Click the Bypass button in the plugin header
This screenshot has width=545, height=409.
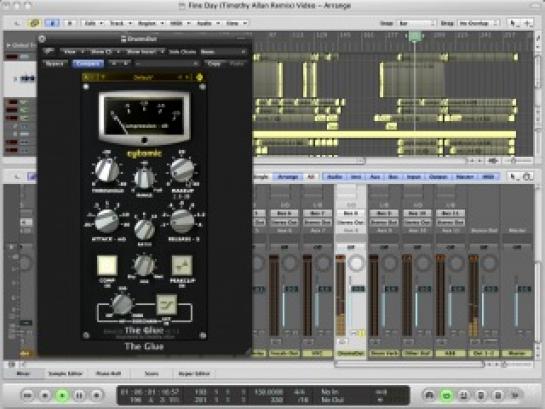[55, 64]
